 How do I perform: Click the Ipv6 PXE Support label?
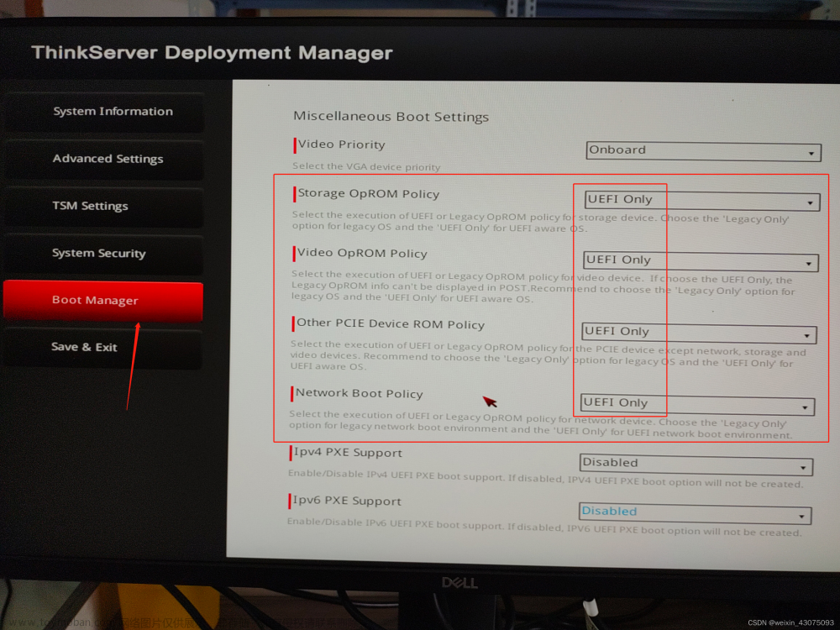(x=347, y=501)
